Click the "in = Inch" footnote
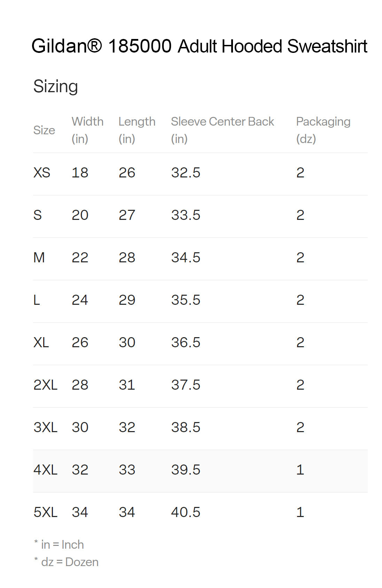The height and width of the screenshot is (588, 382). coord(62,545)
